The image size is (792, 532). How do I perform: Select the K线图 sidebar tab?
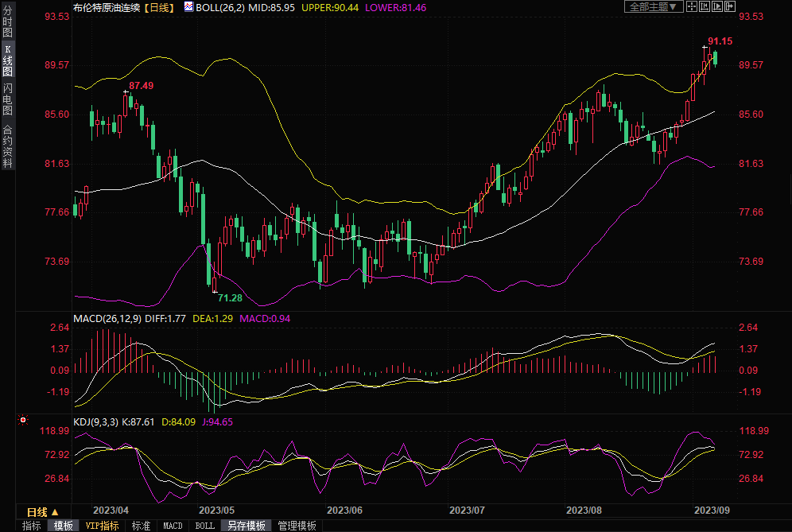(7, 60)
